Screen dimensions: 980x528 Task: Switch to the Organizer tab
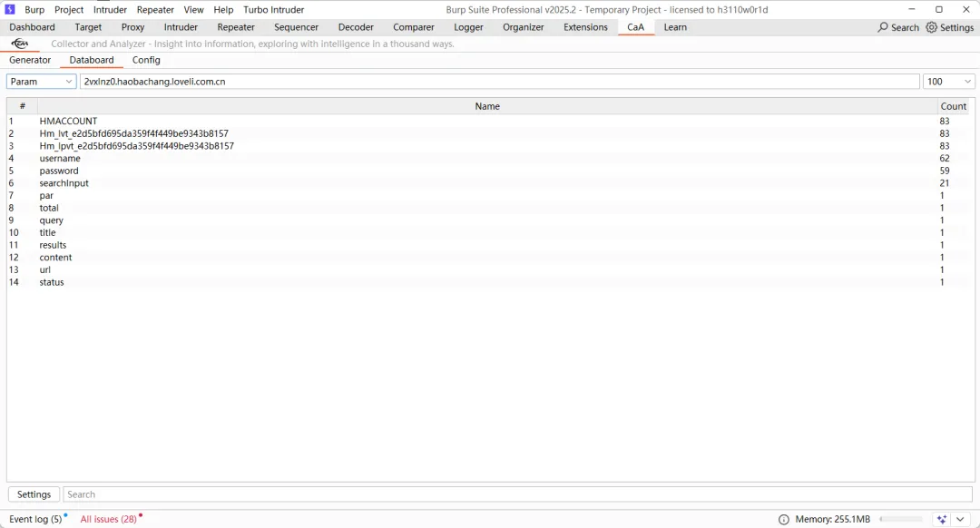coord(524,27)
